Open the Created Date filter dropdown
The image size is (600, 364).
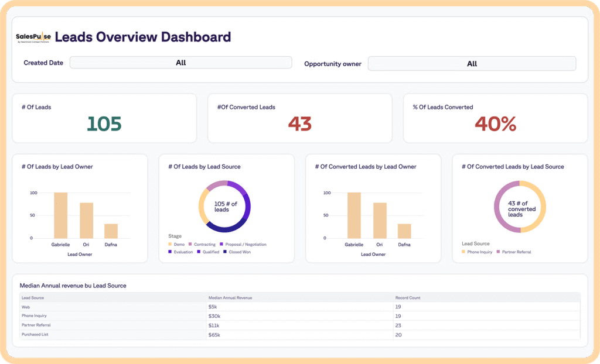[180, 63]
